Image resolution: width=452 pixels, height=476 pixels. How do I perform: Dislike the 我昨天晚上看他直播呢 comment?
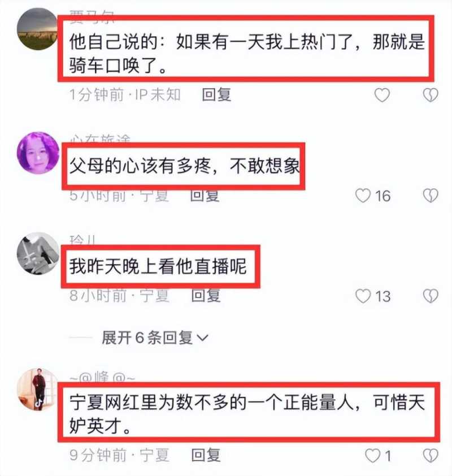tap(431, 296)
